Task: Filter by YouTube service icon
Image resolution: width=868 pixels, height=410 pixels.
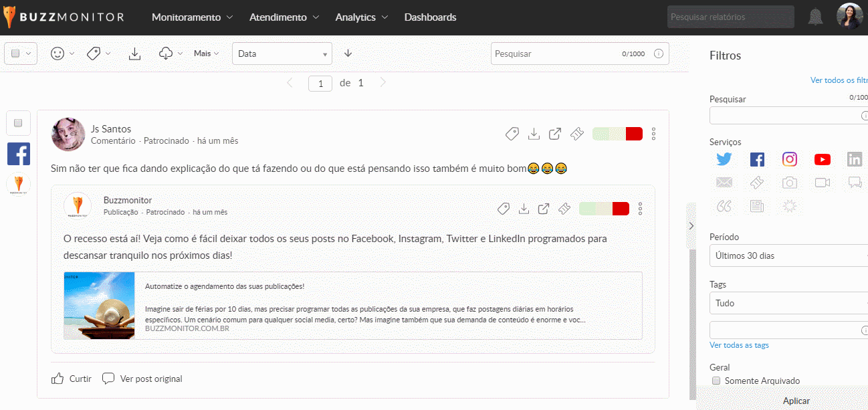Action: [x=822, y=159]
